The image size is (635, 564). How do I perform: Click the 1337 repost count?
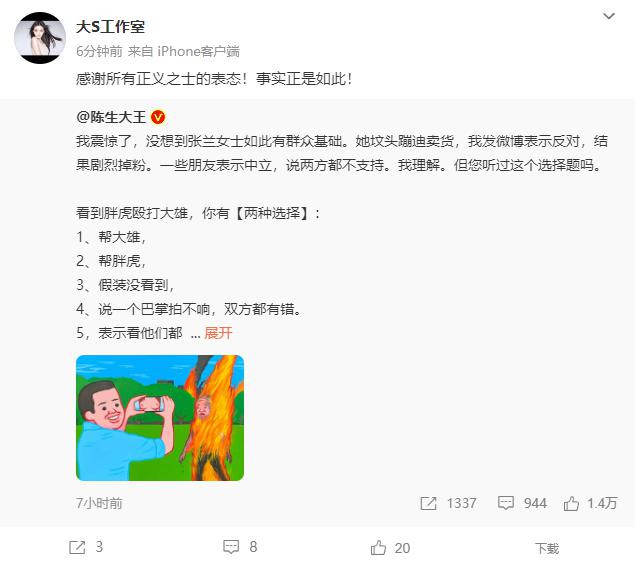tap(461, 503)
